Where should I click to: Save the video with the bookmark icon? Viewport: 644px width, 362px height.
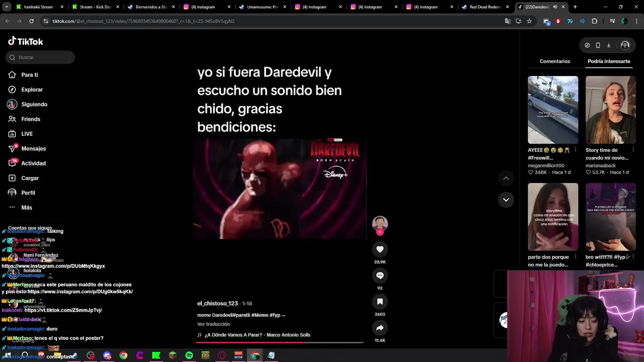pos(380,301)
